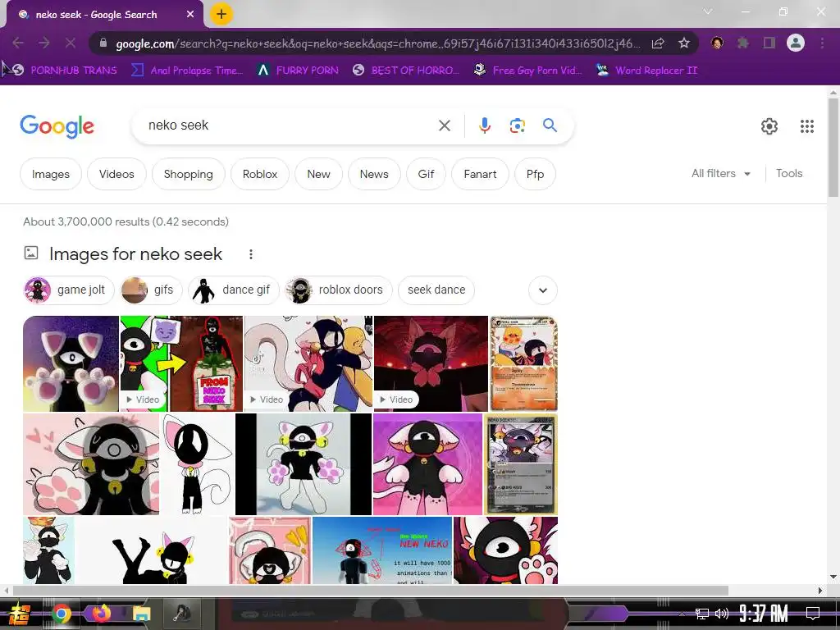Go forward in browser history
The image size is (840, 630).
click(44, 43)
